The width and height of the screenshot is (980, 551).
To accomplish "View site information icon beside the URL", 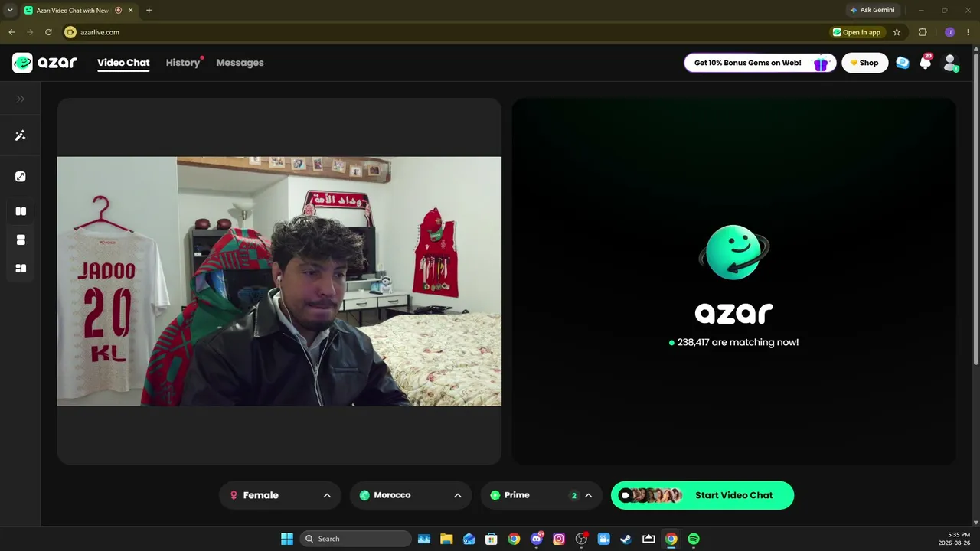I will pyautogui.click(x=70, y=32).
